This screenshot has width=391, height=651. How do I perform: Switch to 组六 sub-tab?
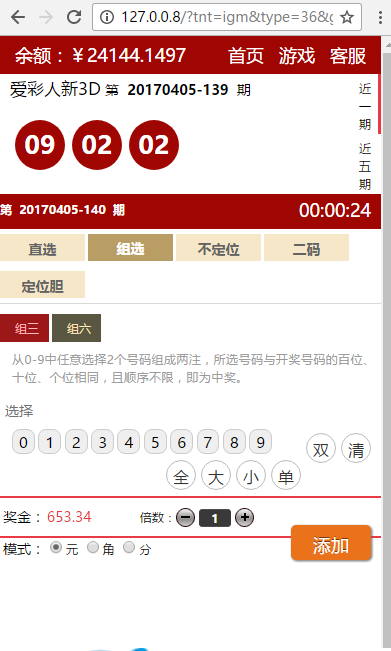tap(76, 328)
